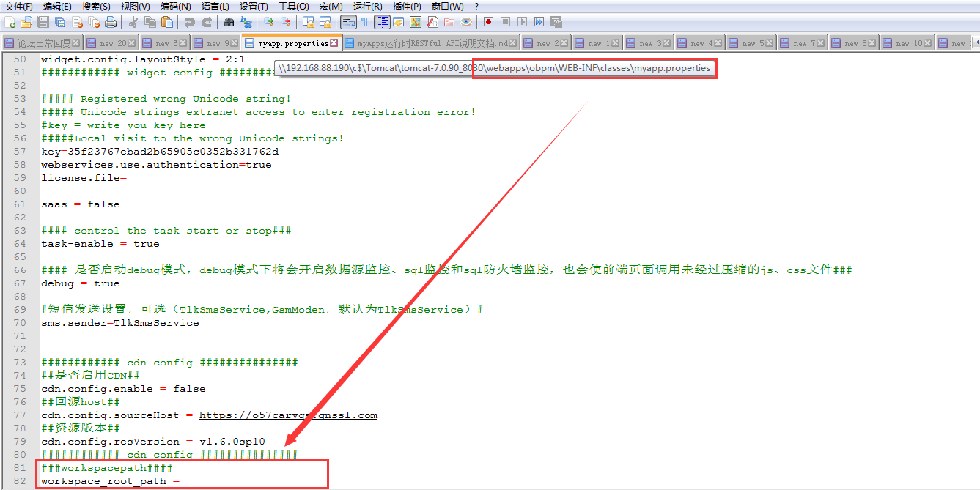Toggle show all characters pilcrow icon
The height and width of the screenshot is (490, 980).
364,22
